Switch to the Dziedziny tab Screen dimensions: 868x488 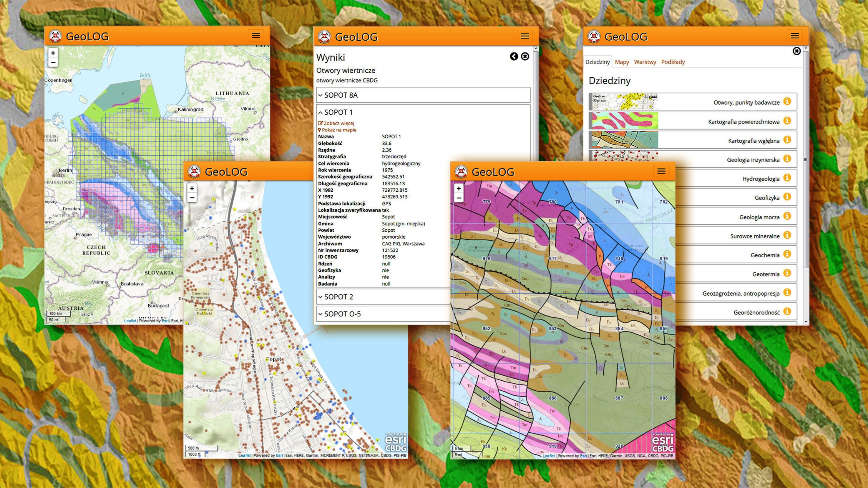click(598, 62)
